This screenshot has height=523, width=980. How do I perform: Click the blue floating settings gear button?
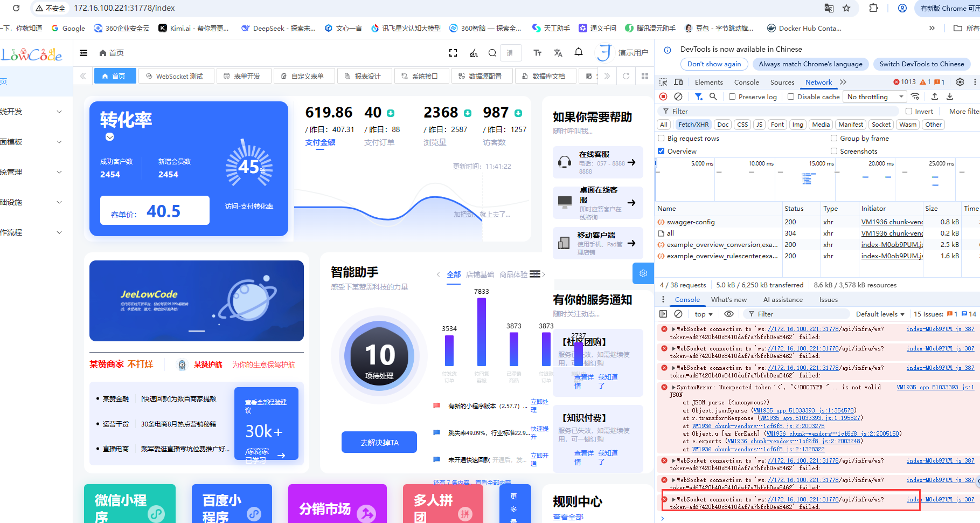(x=643, y=273)
